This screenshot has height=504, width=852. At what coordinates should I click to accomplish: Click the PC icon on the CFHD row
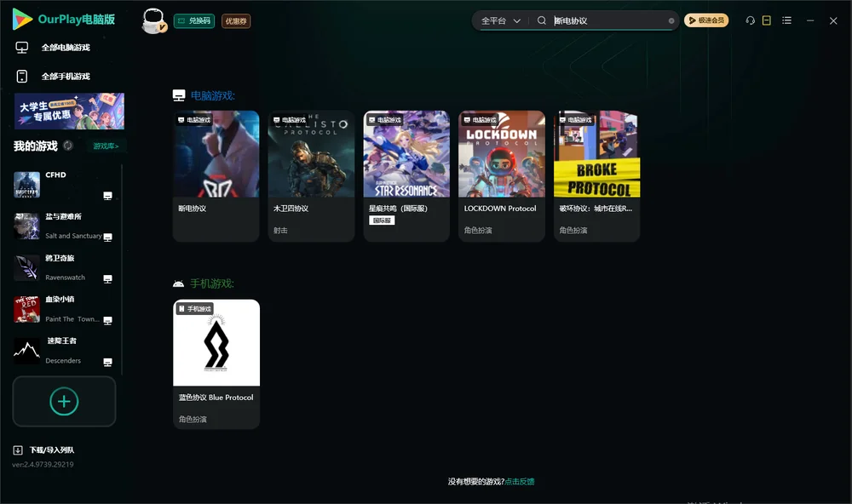point(107,196)
